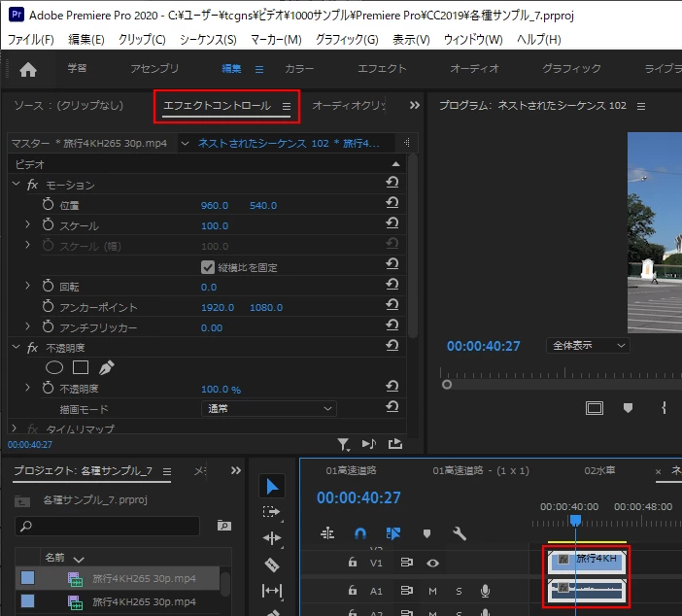This screenshot has width=682, height=616.
Task: Click the Home icon in workspace bar
Action: pyautogui.click(x=28, y=69)
